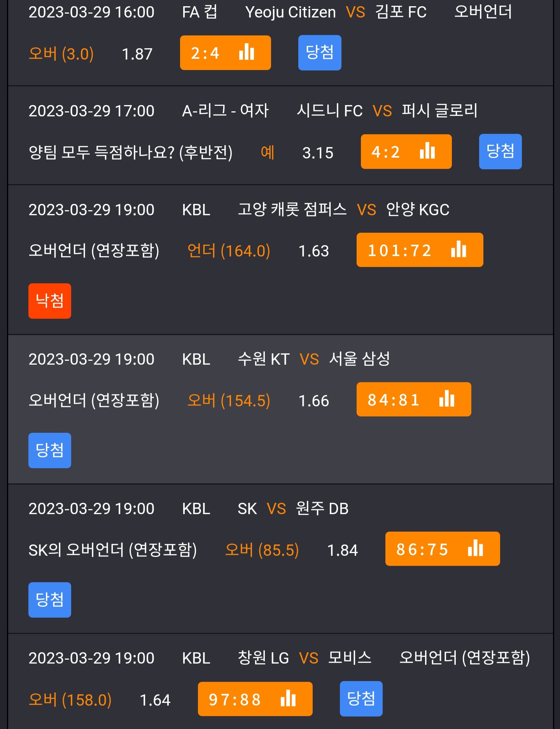The image size is (560, 729).
Task: Open stats chart icon on 101:72 score
Action: coord(458,249)
